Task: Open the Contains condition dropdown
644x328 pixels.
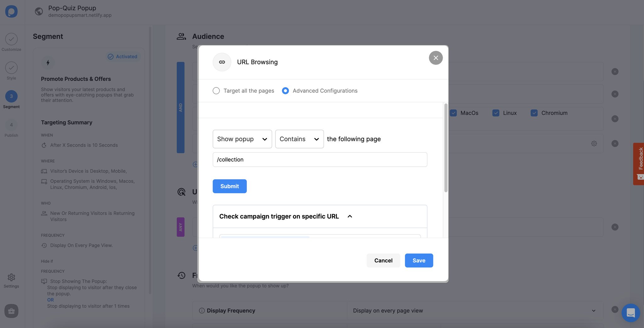Action: click(x=299, y=139)
